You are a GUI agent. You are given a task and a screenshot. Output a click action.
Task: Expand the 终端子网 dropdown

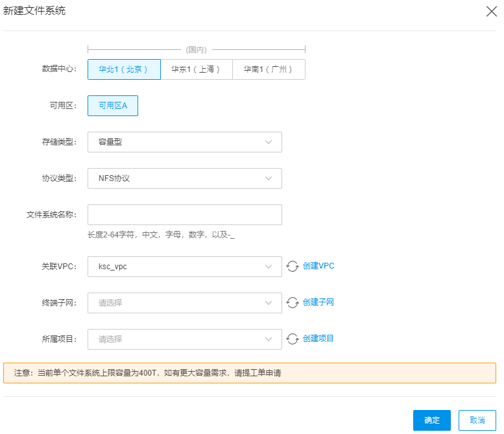click(x=185, y=303)
